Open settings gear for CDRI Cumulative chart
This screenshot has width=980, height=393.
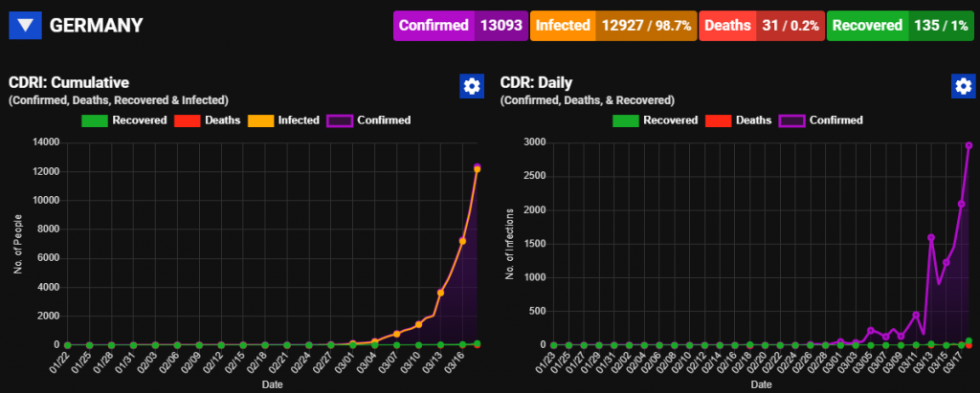pyautogui.click(x=472, y=86)
